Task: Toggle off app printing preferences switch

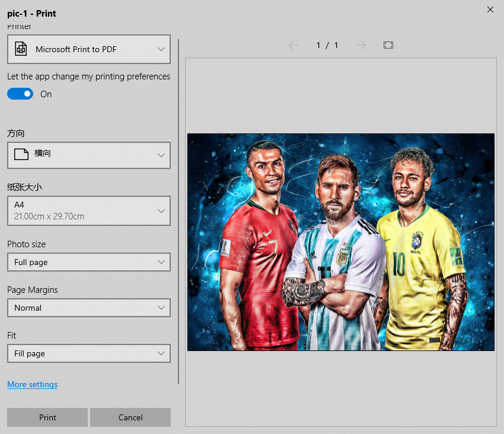Action: click(x=20, y=94)
